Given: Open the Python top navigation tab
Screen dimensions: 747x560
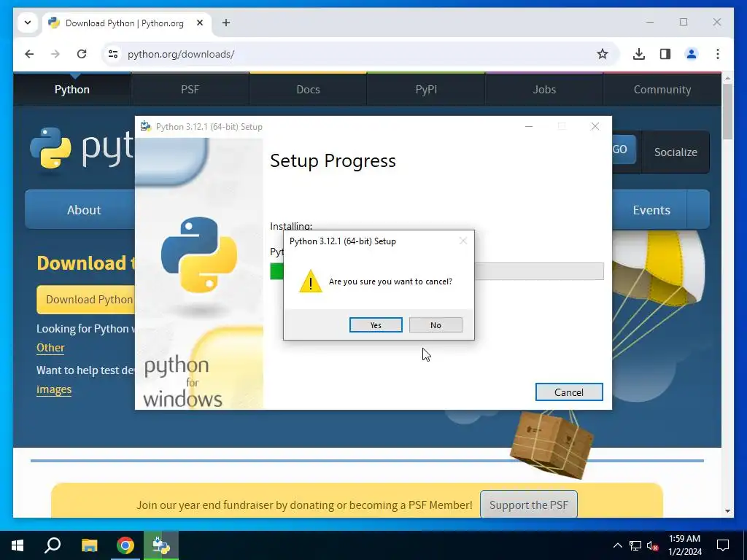Looking at the screenshot, I should 72,89.
